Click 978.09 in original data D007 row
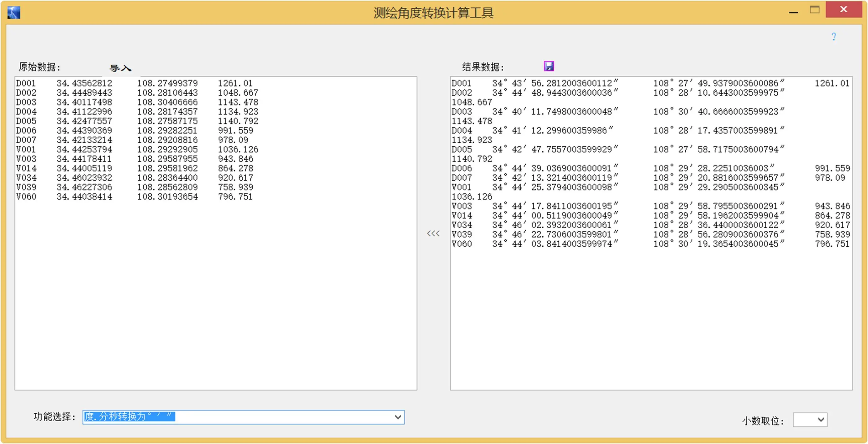This screenshot has width=868, height=444. point(233,140)
